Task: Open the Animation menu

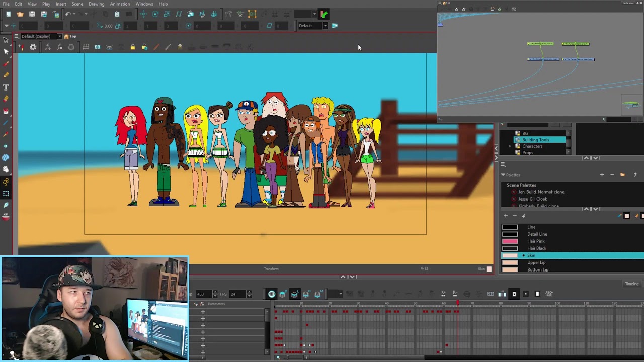Action: (x=120, y=4)
